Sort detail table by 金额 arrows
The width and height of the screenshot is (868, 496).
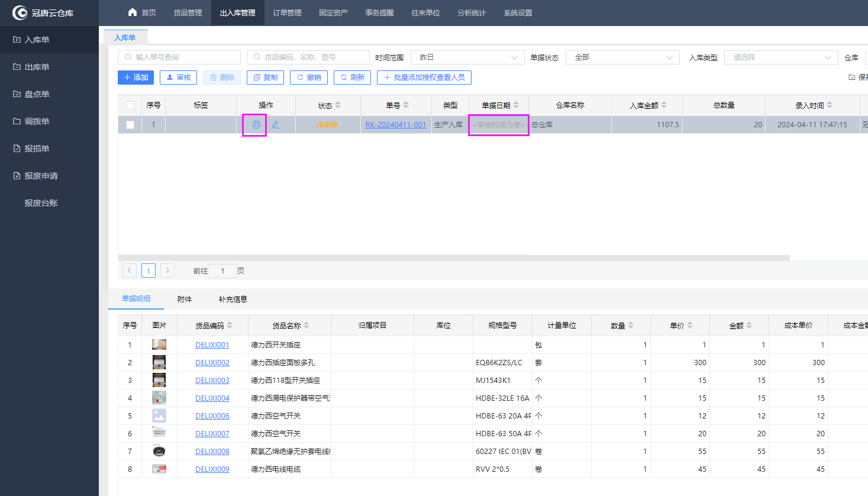pos(749,325)
